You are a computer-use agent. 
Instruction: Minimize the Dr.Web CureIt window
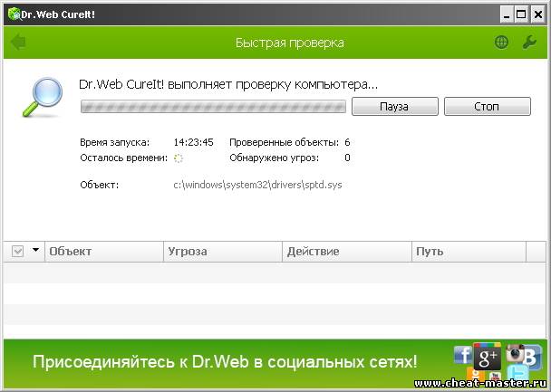(505, 14)
